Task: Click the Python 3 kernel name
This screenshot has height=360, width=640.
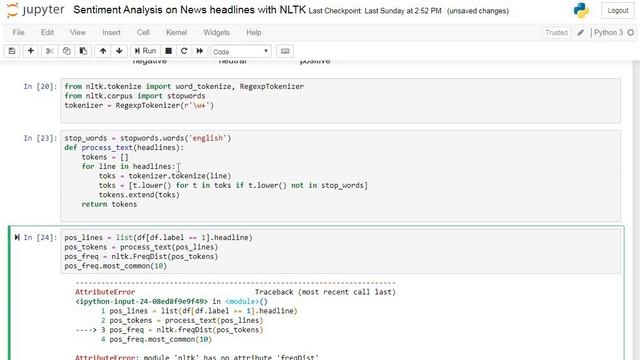Action: tap(608, 33)
